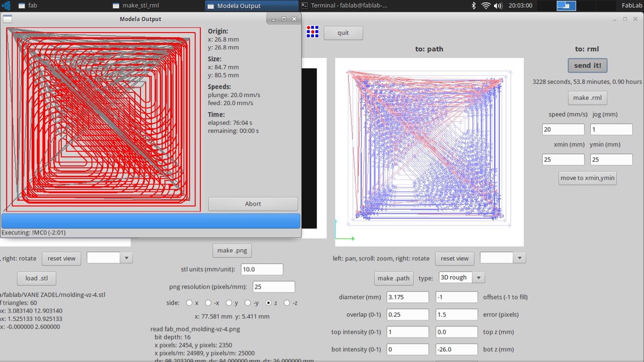Reset view above the load .stl button

coord(61,258)
